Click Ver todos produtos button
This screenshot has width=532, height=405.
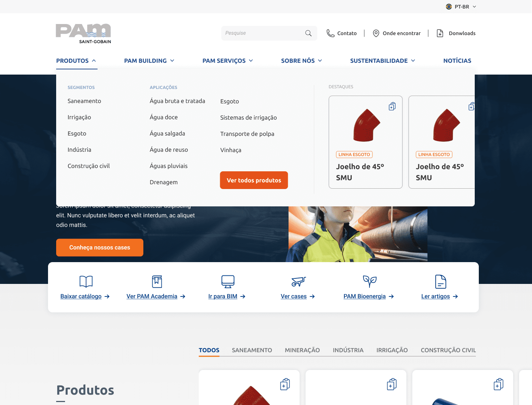[x=254, y=180]
